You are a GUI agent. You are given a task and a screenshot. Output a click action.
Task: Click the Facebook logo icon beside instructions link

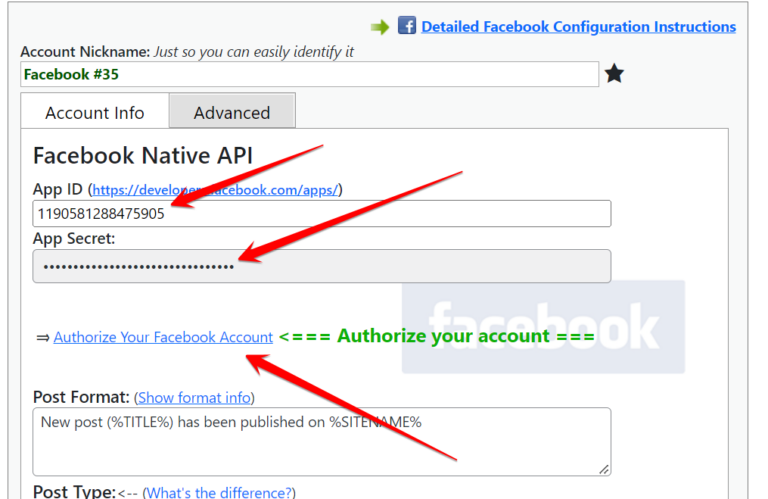pyautogui.click(x=407, y=25)
